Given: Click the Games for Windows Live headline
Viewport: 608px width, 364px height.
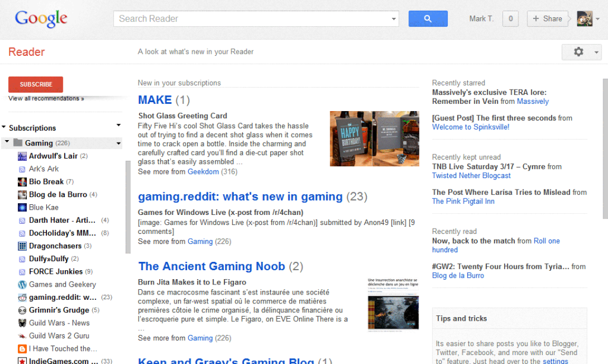Looking at the screenshot, I should 221,213.
